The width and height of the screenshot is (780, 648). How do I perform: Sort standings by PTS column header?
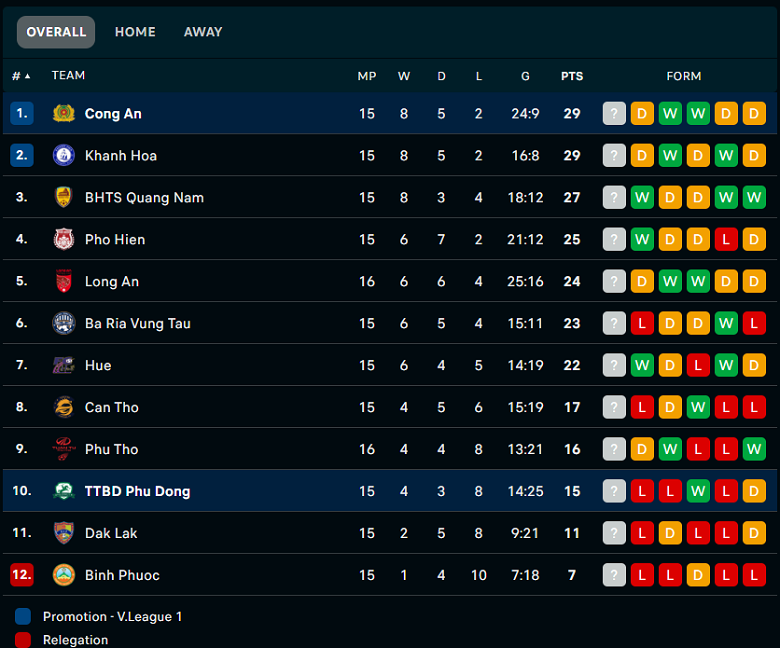tap(572, 76)
